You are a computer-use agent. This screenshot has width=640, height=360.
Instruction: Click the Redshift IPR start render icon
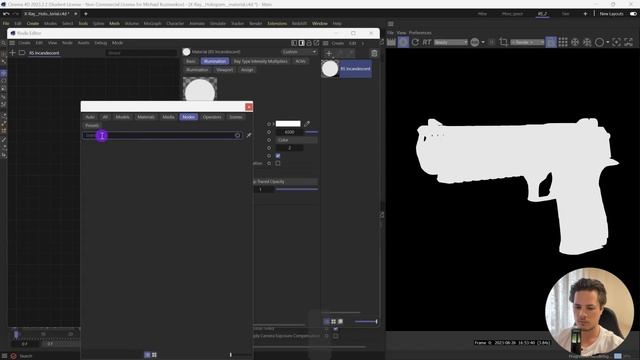pyautogui.click(x=403, y=42)
